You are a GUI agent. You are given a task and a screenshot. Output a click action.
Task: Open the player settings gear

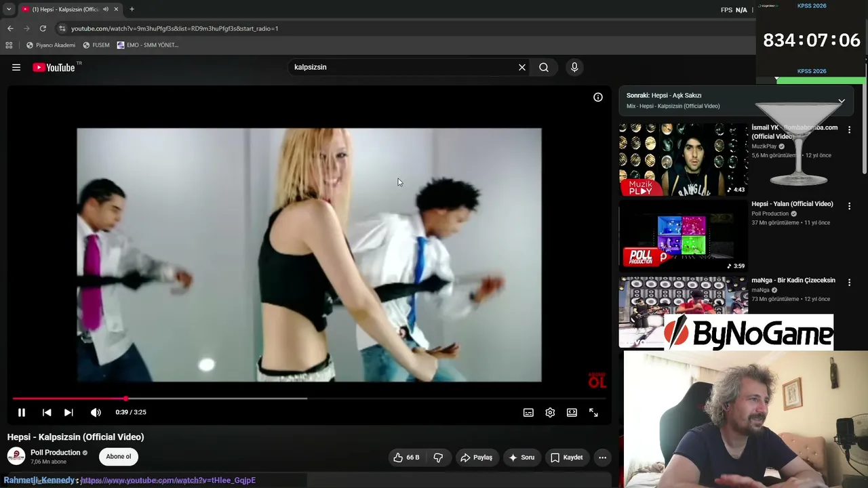tap(550, 412)
